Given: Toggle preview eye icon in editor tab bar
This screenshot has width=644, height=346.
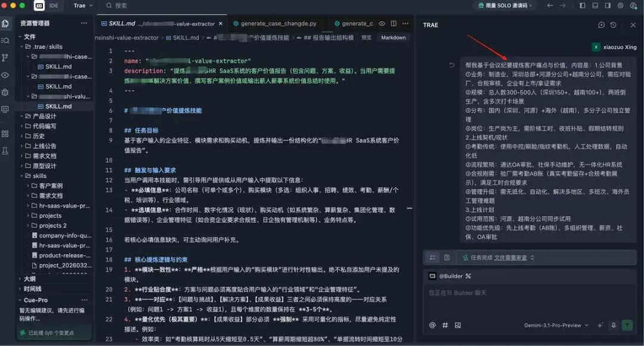Looking at the screenshot, I should (382, 24).
